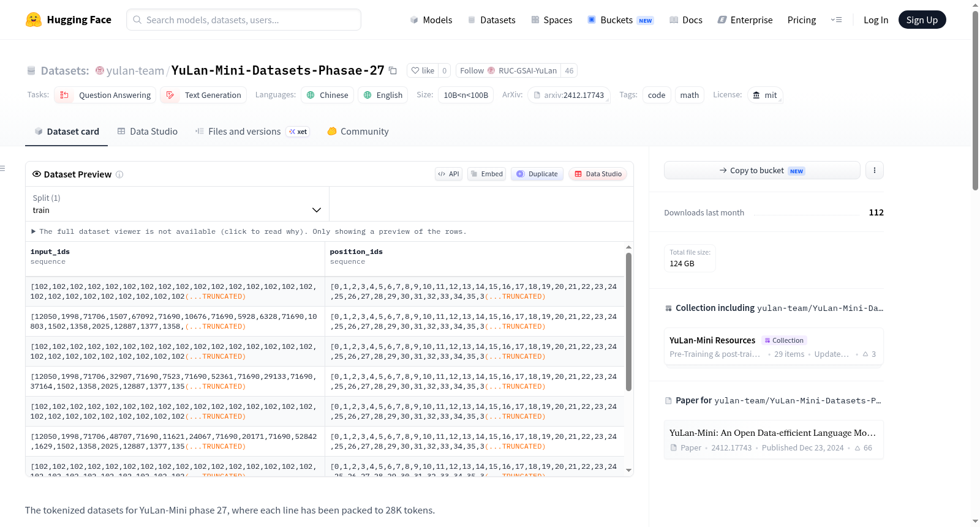
Task: Upvote the paper triangle icon 66
Action: pyautogui.click(x=858, y=448)
